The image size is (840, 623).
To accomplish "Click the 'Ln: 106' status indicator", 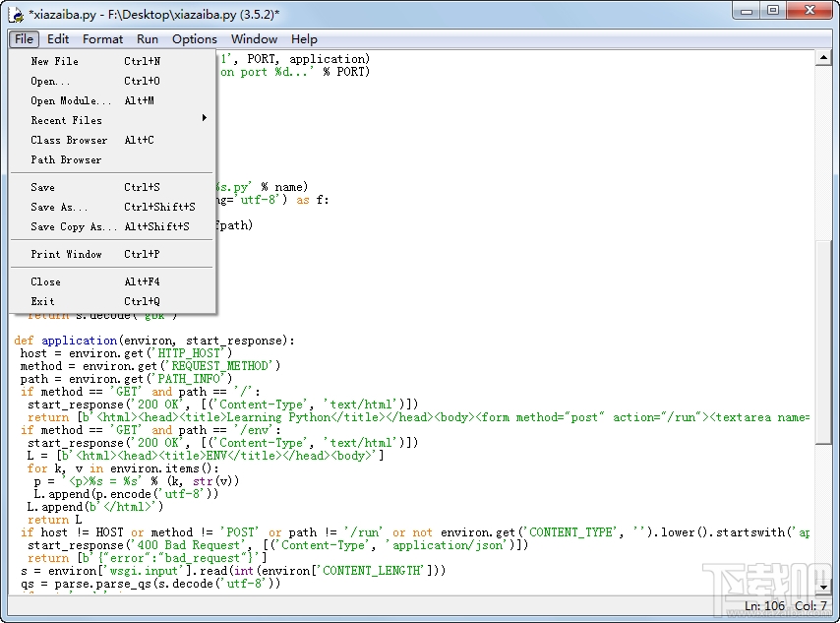I will click(765, 606).
